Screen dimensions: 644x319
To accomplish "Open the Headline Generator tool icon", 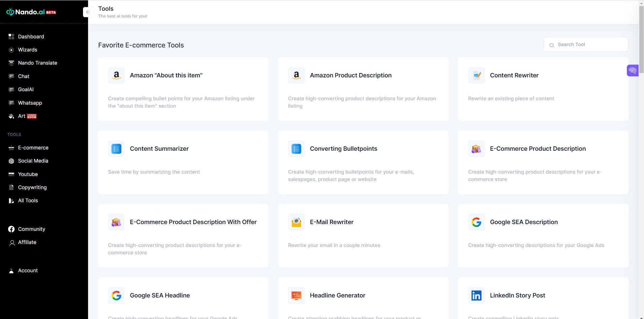I will 296,295.
